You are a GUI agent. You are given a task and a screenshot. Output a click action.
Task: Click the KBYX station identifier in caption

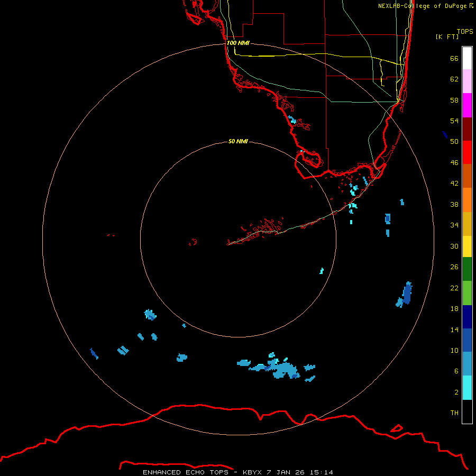click(x=253, y=472)
